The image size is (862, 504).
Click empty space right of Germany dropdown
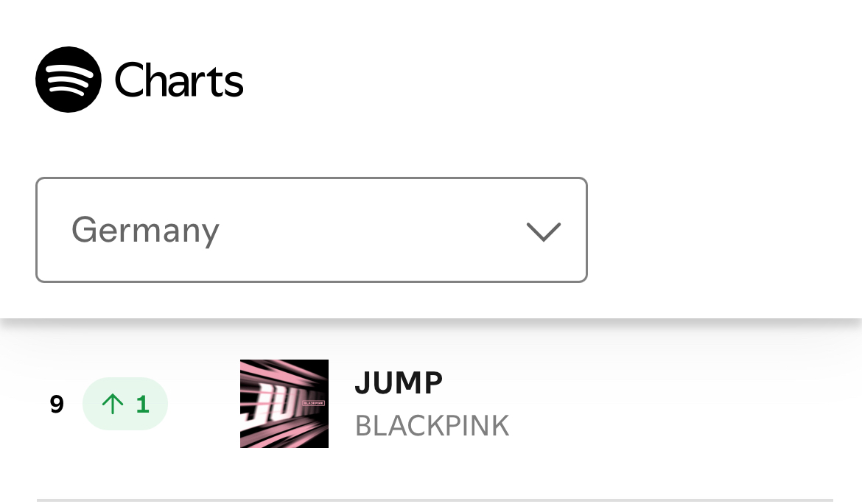tap(722, 230)
